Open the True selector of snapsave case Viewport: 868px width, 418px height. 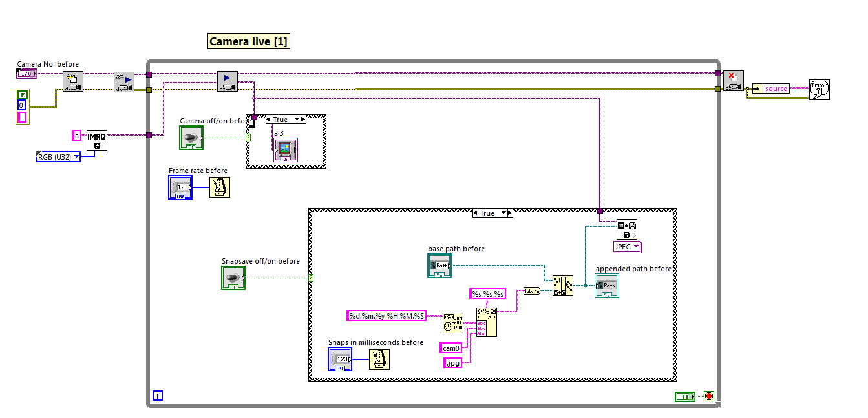[x=492, y=213]
